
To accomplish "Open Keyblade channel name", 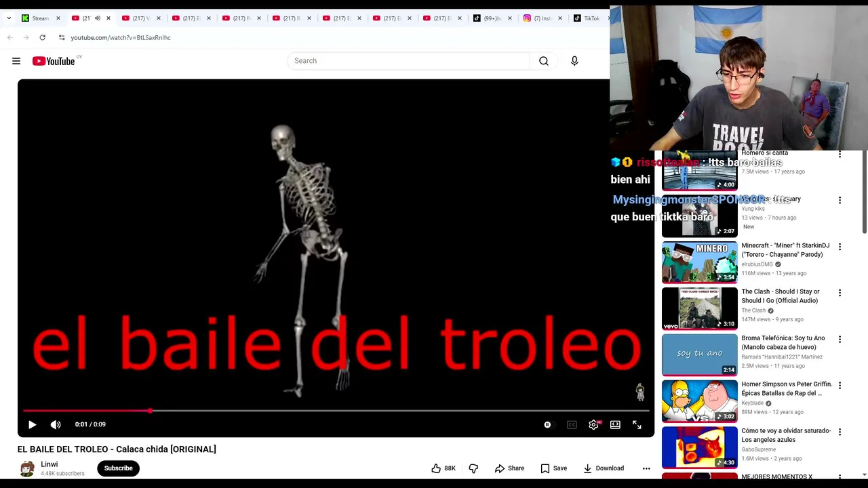I will [x=752, y=403].
